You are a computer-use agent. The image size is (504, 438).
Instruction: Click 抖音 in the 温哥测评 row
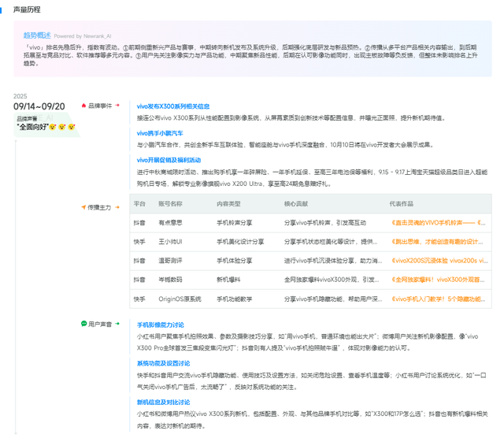[139, 261]
